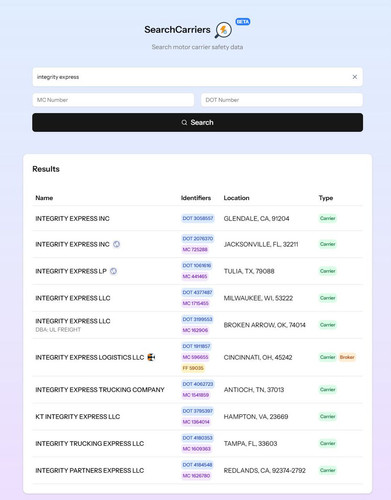Click the BETA badge beside the logo
This screenshot has width=391, height=500.
[243, 22]
